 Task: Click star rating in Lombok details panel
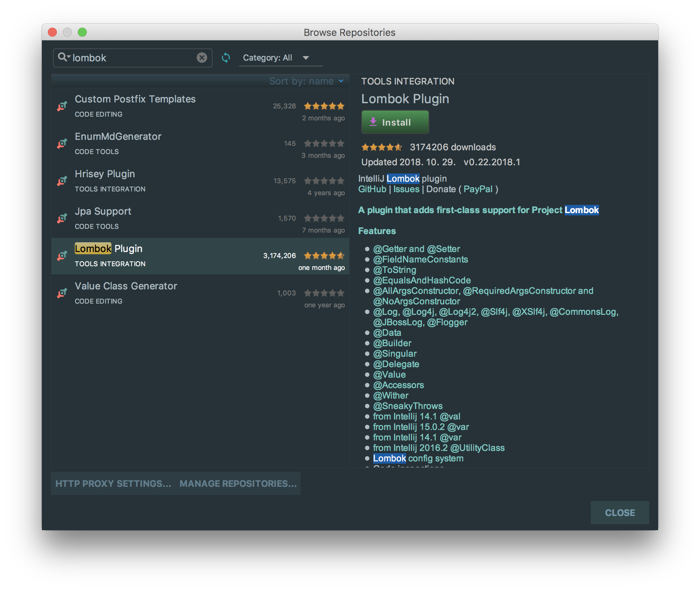[x=381, y=147]
